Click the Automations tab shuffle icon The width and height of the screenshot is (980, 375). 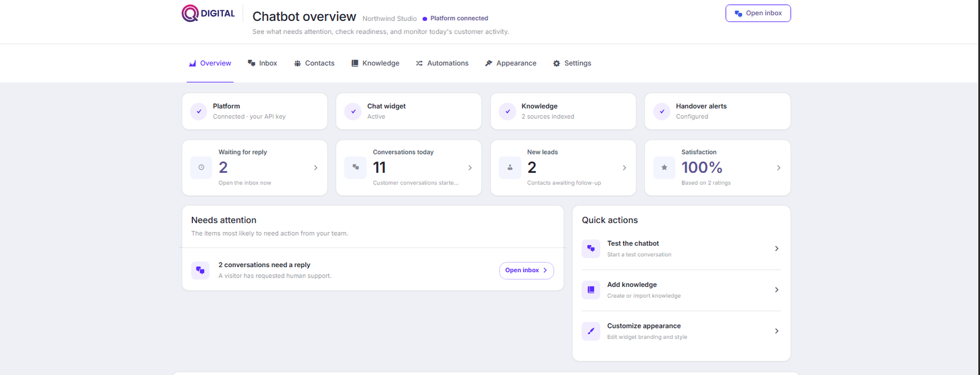pos(420,63)
